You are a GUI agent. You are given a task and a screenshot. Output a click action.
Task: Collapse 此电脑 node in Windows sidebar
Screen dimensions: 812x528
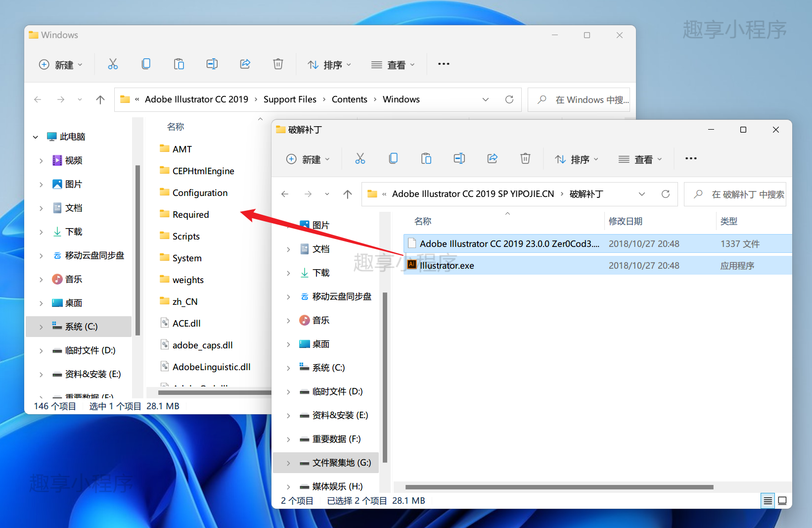coord(36,137)
